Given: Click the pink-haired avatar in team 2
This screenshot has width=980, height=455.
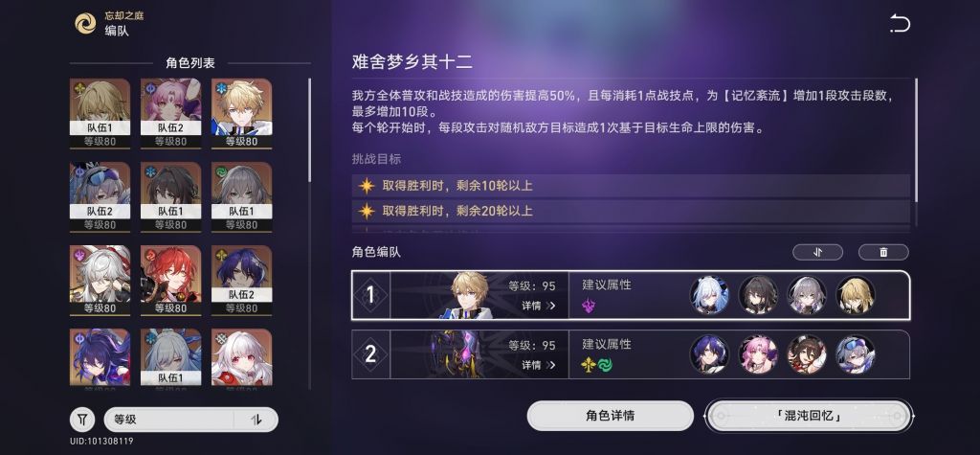Looking at the screenshot, I should pos(758,354).
